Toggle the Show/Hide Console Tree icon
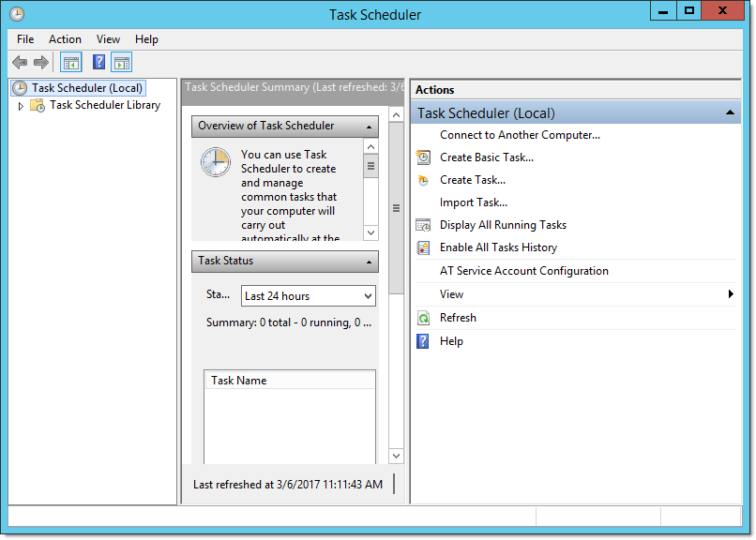Viewport: 756px width, 540px height. [x=70, y=63]
